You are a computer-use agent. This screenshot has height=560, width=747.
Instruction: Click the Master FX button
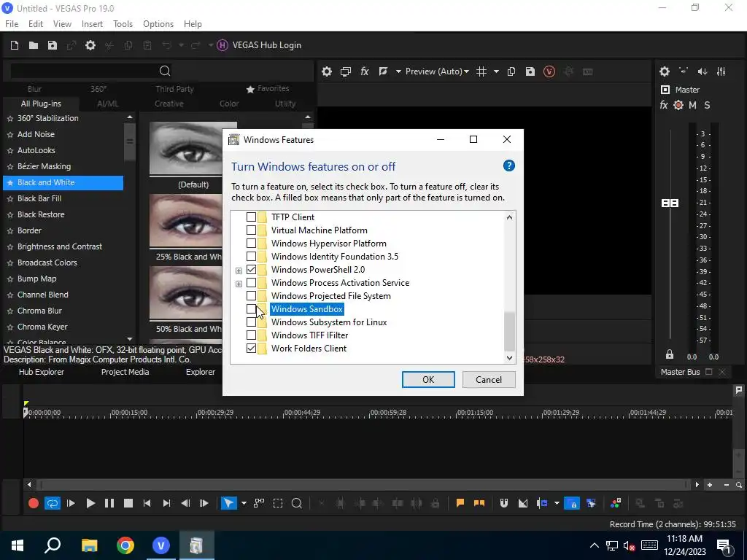pos(664,105)
